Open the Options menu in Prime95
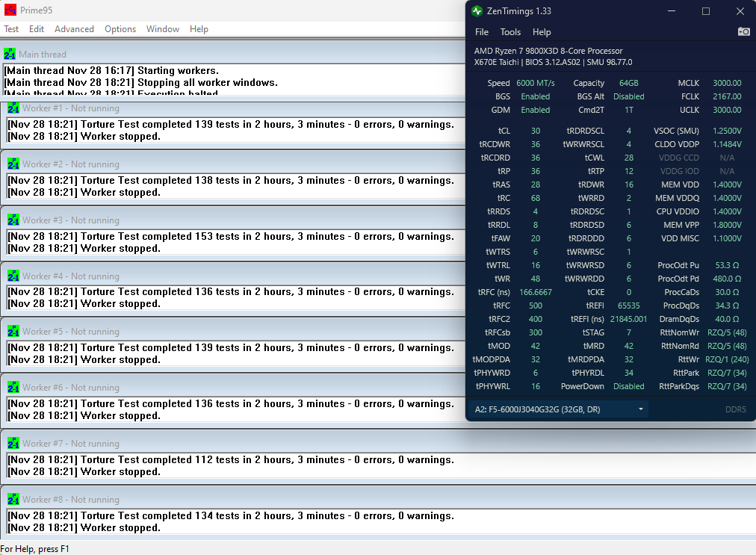 click(120, 29)
